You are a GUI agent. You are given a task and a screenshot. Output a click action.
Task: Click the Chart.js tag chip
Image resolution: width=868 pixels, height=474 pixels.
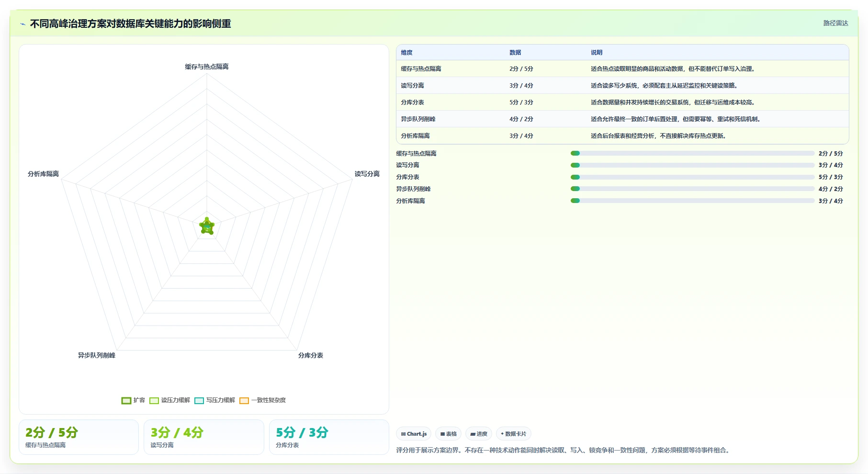point(414,434)
